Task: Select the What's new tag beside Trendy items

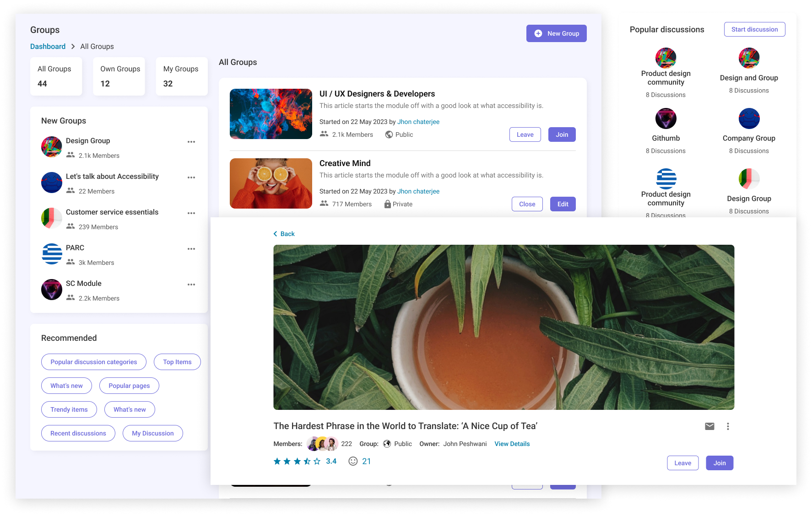Action: click(x=130, y=409)
